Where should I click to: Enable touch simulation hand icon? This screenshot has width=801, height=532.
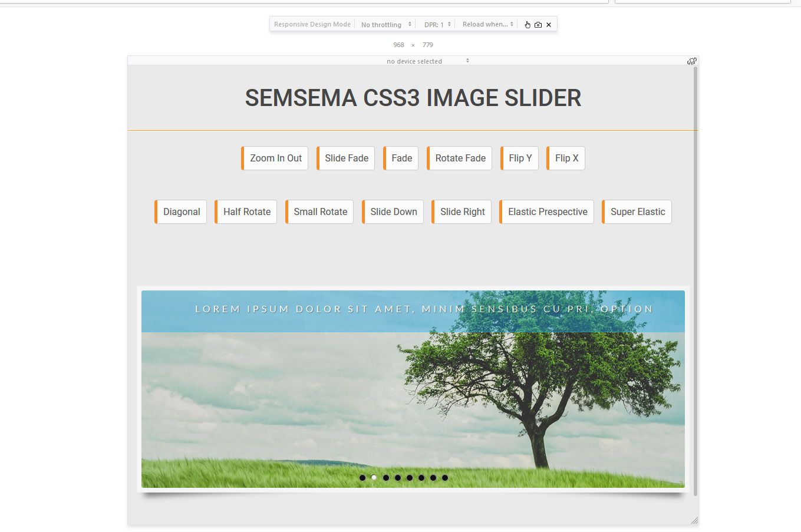(528, 25)
